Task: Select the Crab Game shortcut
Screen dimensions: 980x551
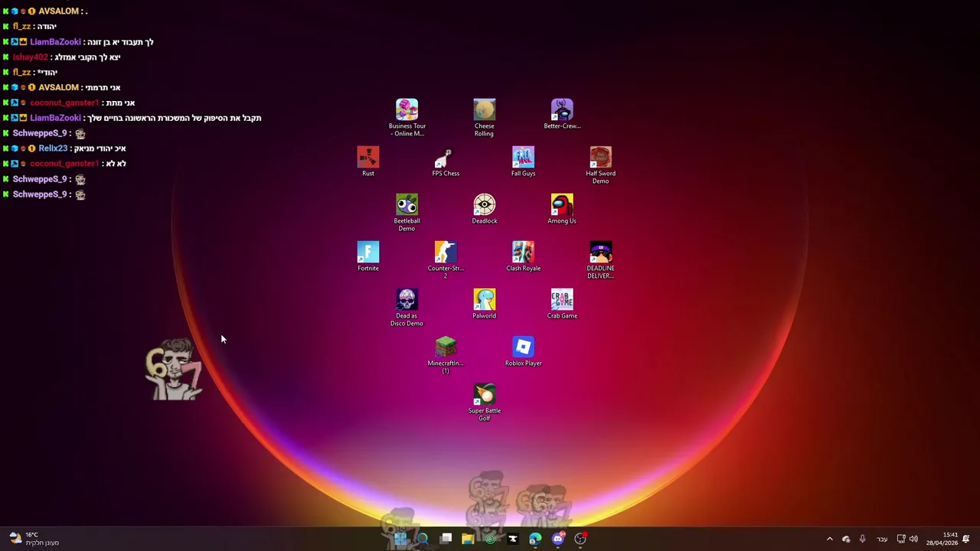Action: click(x=562, y=304)
